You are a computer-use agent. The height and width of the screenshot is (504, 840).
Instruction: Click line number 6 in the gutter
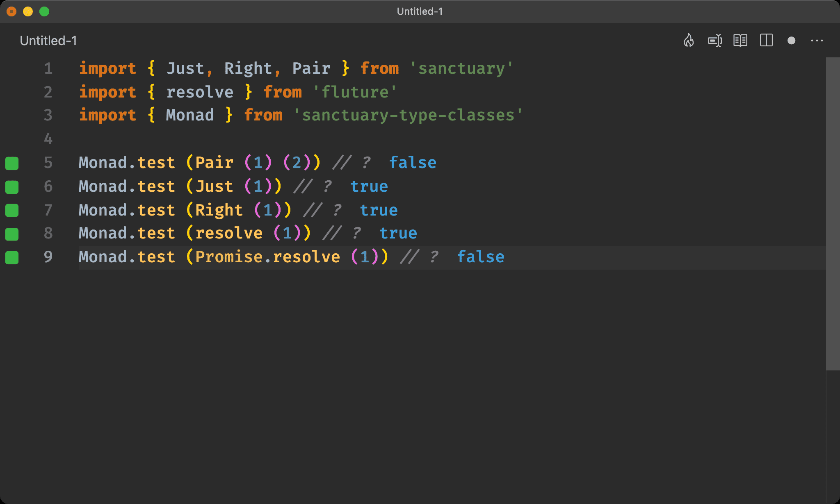48,186
